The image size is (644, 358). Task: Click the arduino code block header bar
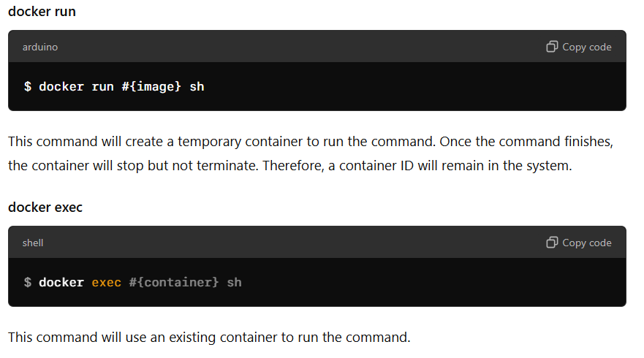[x=292, y=47]
